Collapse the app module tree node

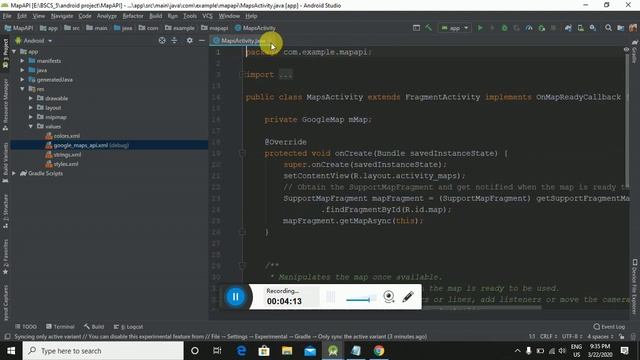[x=14, y=51]
